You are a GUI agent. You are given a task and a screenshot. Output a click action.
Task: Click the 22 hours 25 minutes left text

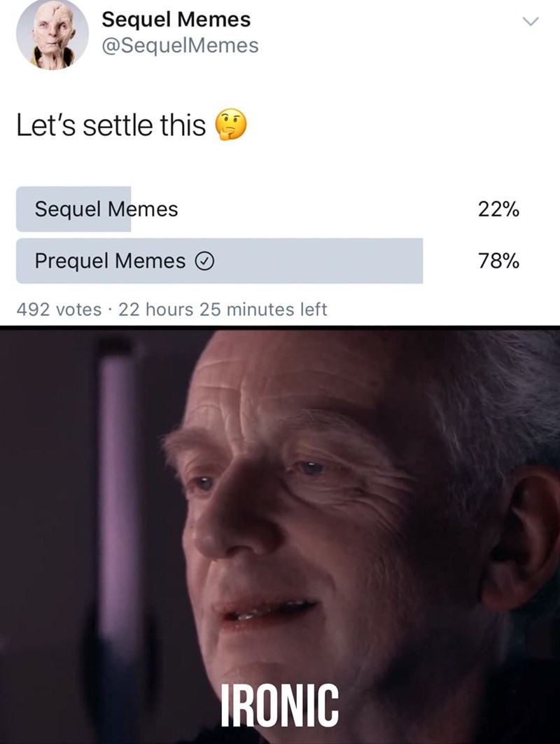click(x=223, y=310)
